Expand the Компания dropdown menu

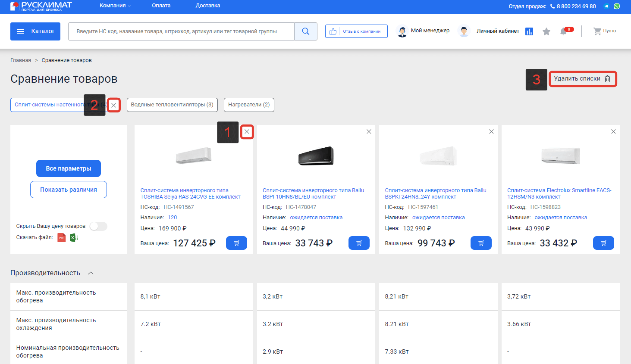tap(115, 6)
